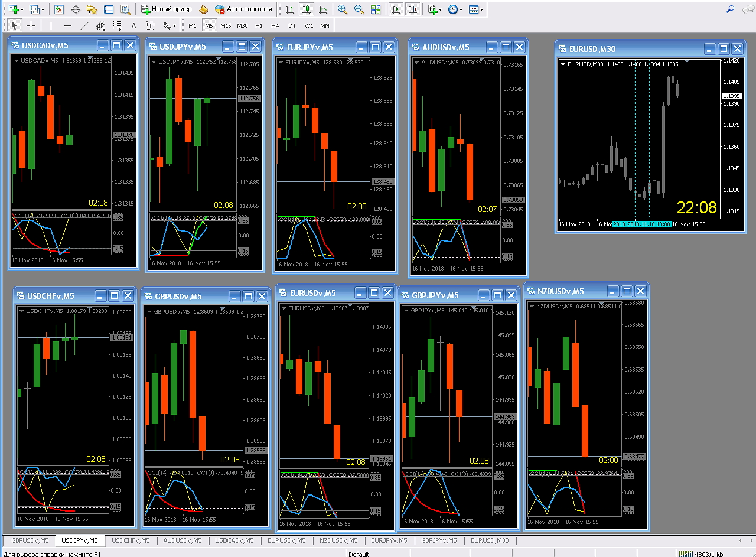Select the Crosshair tool
The height and width of the screenshot is (557, 756).
(x=31, y=25)
